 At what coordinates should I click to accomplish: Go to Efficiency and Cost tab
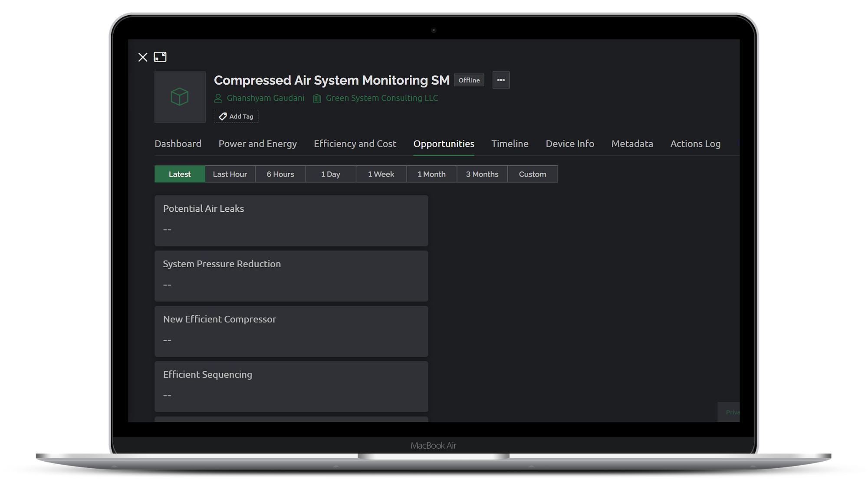tap(355, 144)
